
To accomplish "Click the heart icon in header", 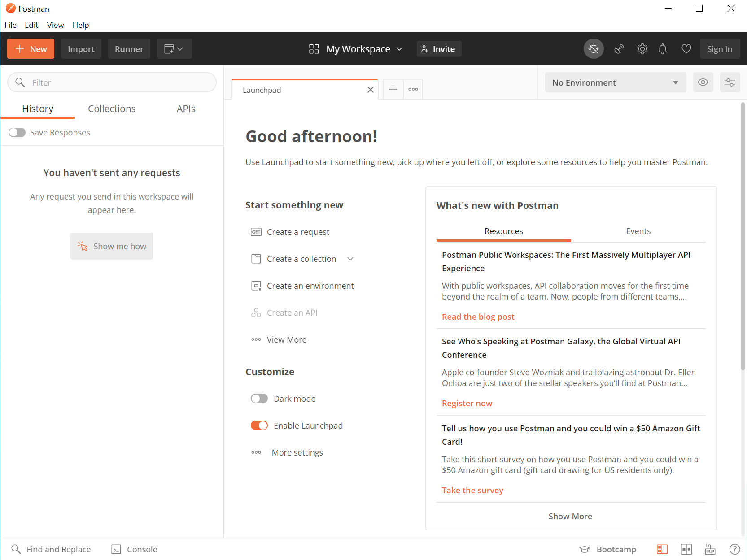I will coord(686,49).
